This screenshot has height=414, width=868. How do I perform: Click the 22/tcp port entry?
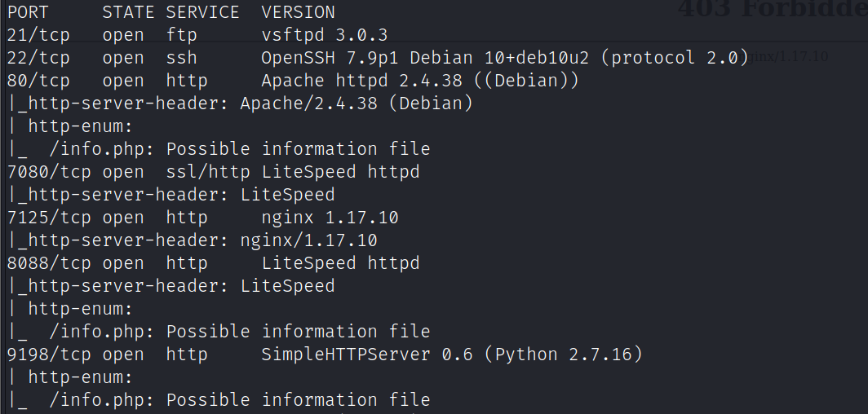[x=38, y=58]
